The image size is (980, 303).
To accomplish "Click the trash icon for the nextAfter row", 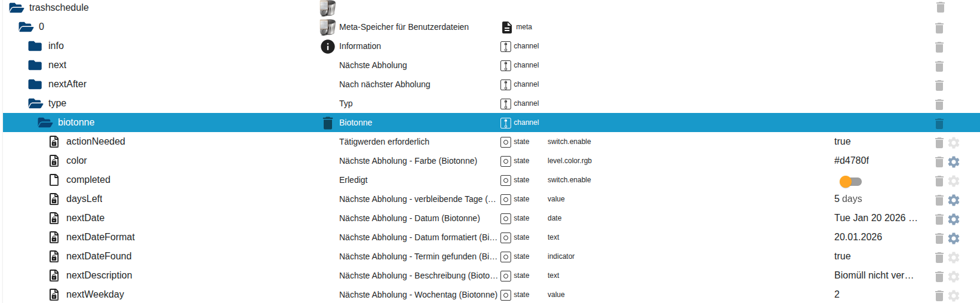I will pos(939,85).
